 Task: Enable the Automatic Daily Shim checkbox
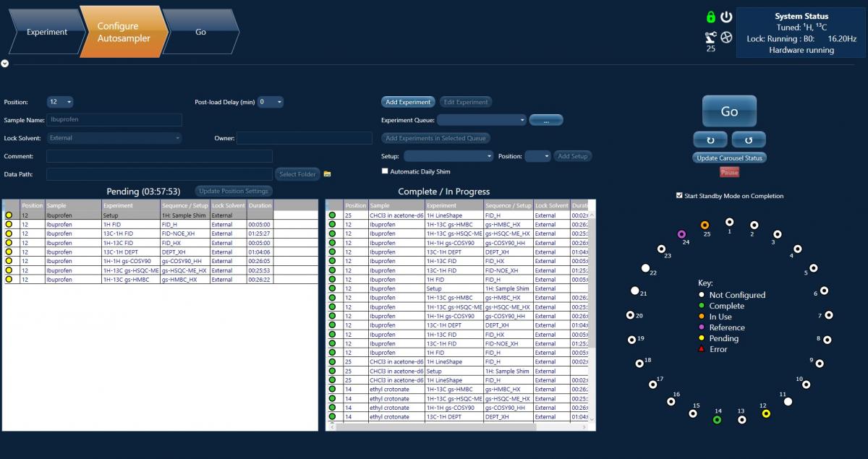pyautogui.click(x=386, y=171)
